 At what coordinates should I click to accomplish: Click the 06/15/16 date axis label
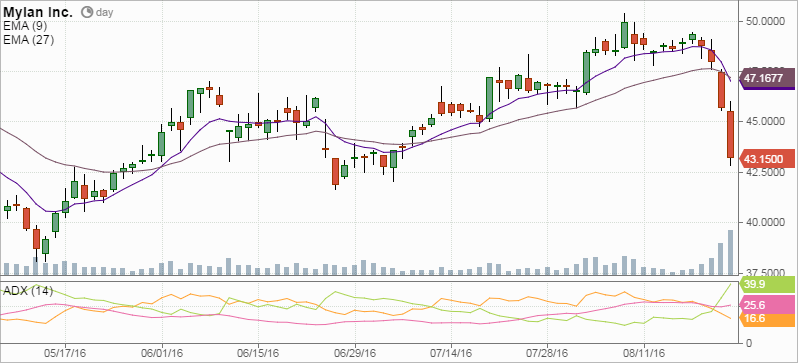[x=258, y=353]
